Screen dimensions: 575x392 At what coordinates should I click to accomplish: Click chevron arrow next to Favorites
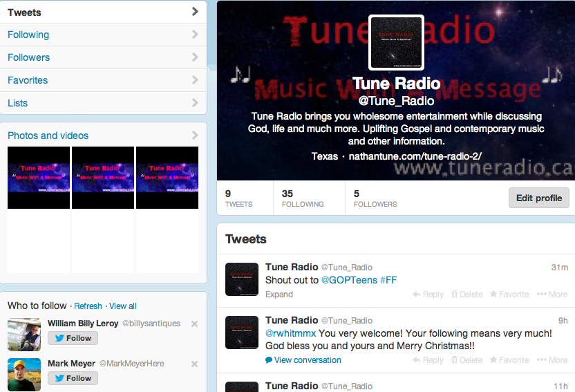[195, 80]
